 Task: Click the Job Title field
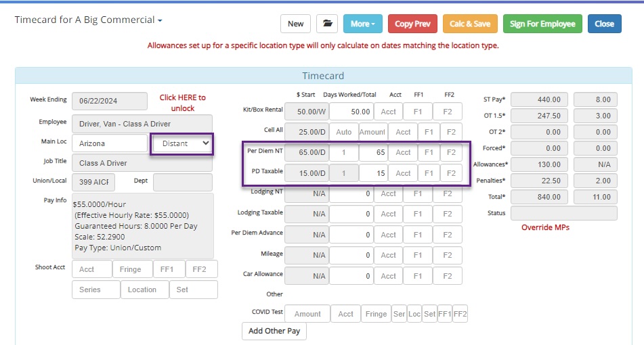142,163
